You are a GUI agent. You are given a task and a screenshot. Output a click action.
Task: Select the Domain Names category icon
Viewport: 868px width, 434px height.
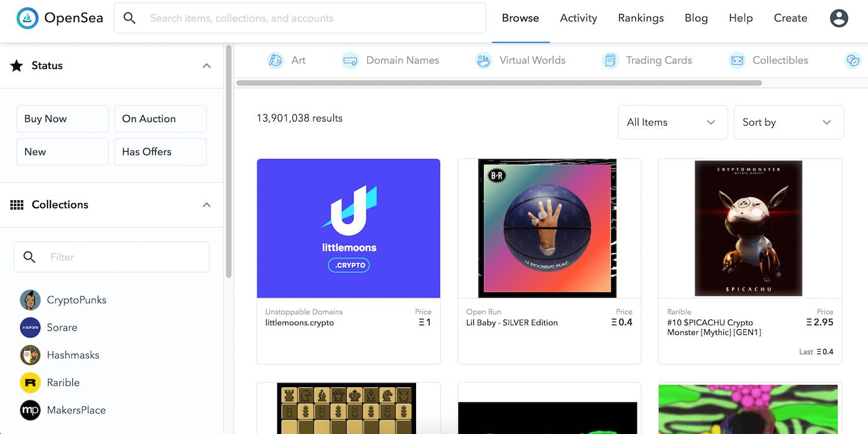tap(350, 60)
